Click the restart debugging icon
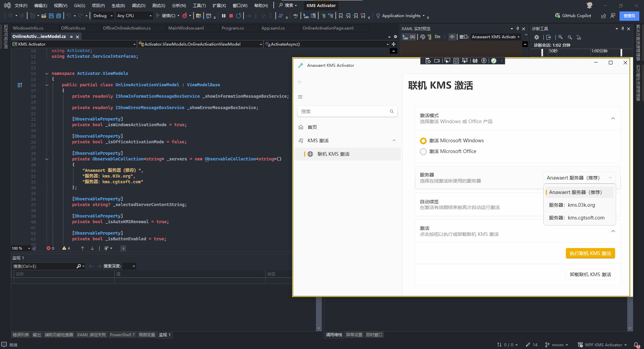 [238, 16]
